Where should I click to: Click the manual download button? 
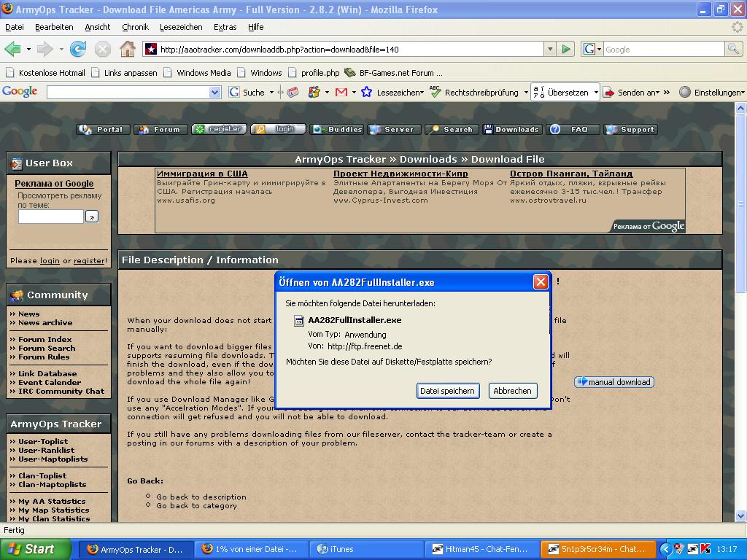[614, 382]
